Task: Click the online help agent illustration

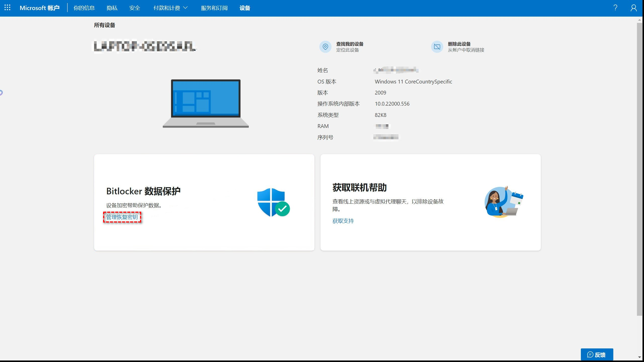Action: tap(504, 202)
